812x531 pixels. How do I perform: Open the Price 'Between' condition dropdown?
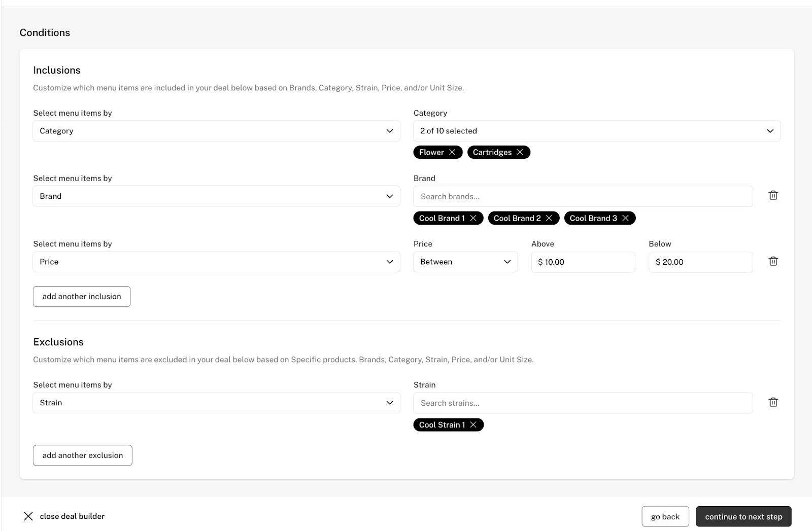coord(465,262)
